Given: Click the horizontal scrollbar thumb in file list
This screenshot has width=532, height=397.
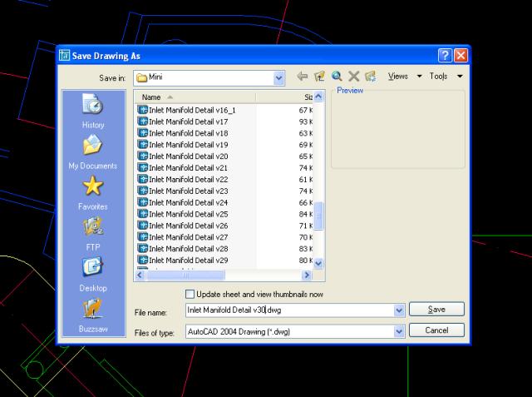Looking at the screenshot, I should pyautogui.click(x=185, y=275).
